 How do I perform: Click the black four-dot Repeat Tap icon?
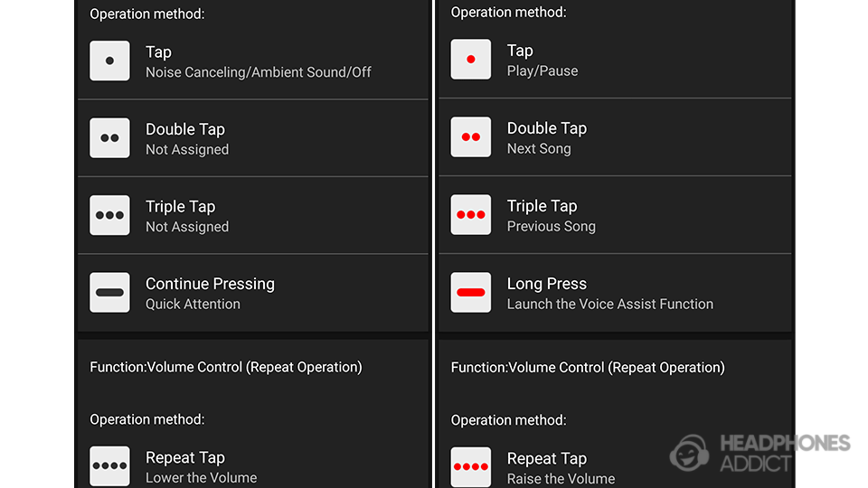(x=109, y=466)
